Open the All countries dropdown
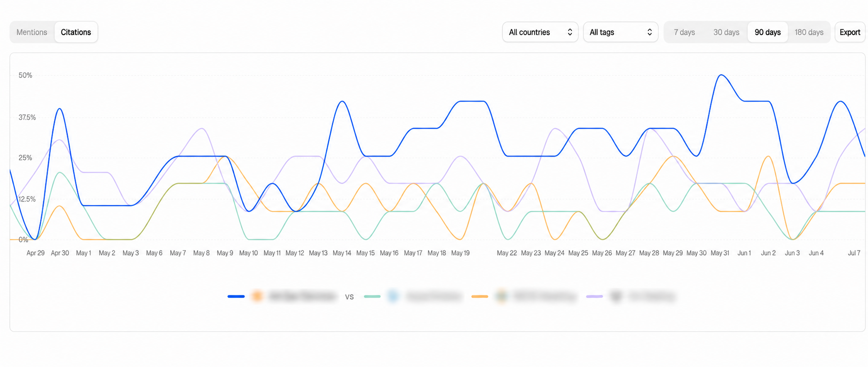The width and height of the screenshot is (868, 367). tap(540, 32)
